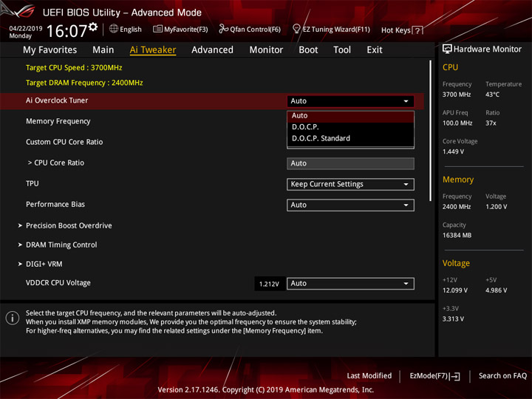The height and width of the screenshot is (399, 532).
Task: Click the EZ Tuning Wizard lightbulb icon
Action: pos(296,29)
